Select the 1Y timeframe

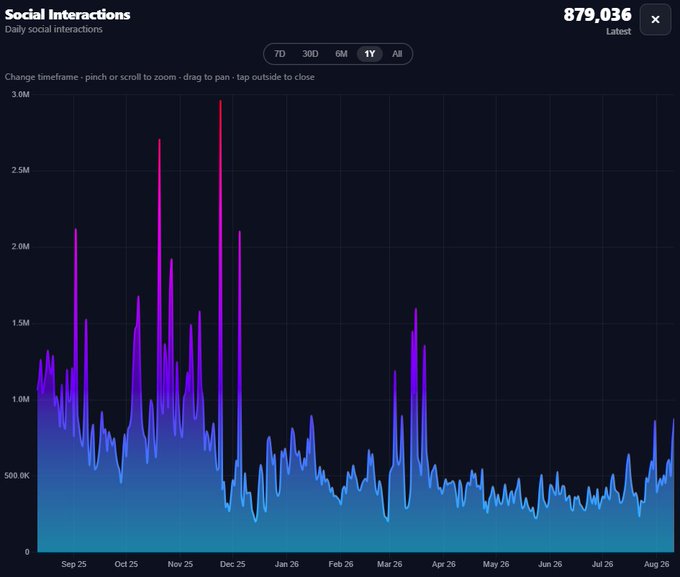[x=369, y=54]
